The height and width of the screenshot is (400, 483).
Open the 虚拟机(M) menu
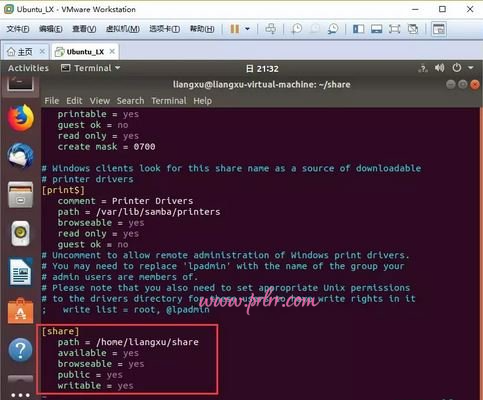point(123,29)
